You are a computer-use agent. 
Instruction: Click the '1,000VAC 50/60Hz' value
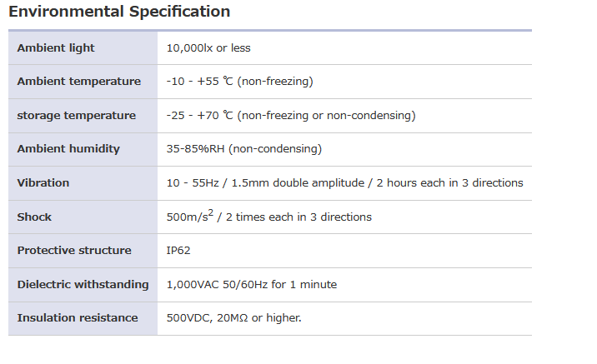[x=217, y=285]
